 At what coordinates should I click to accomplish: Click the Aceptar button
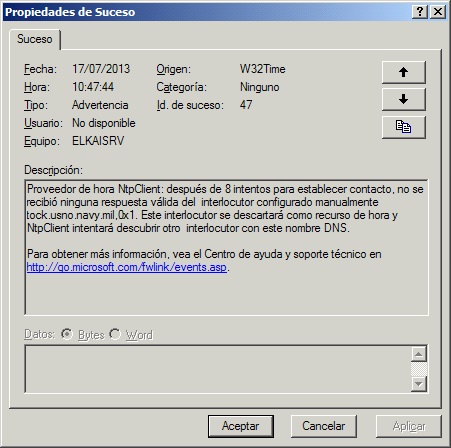coord(241,426)
